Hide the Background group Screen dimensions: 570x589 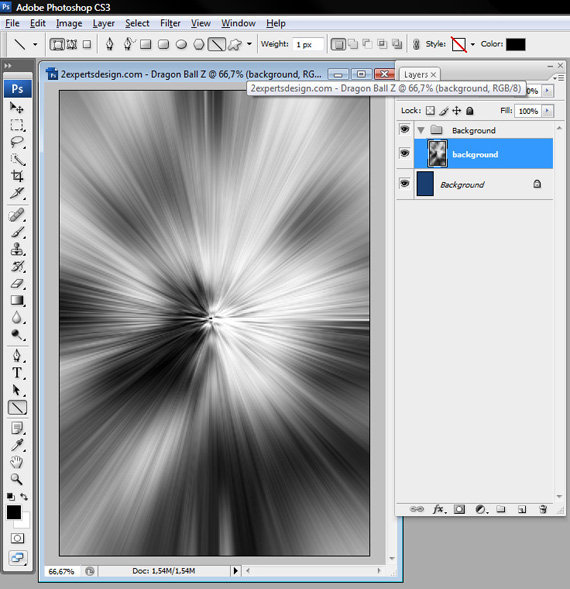click(x=405, y=129)
